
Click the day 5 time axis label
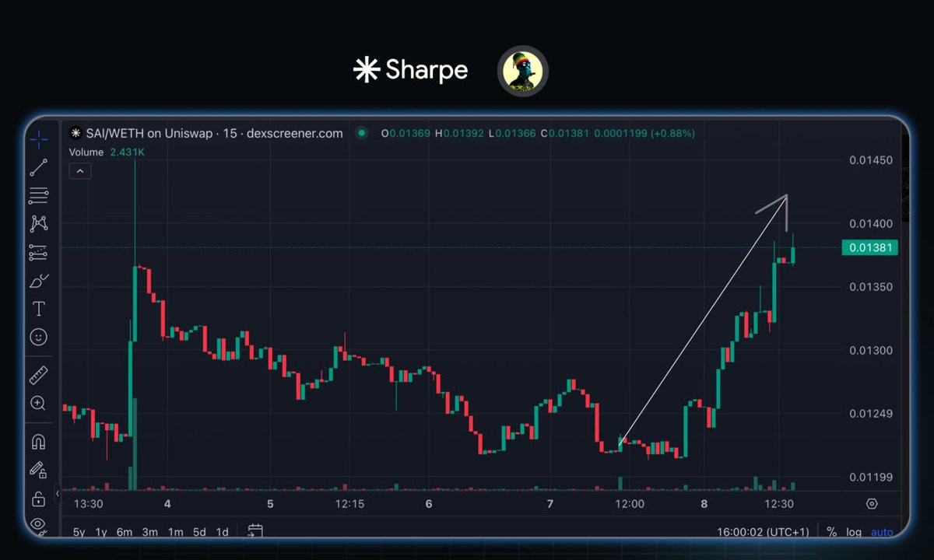tap(270, 504)
